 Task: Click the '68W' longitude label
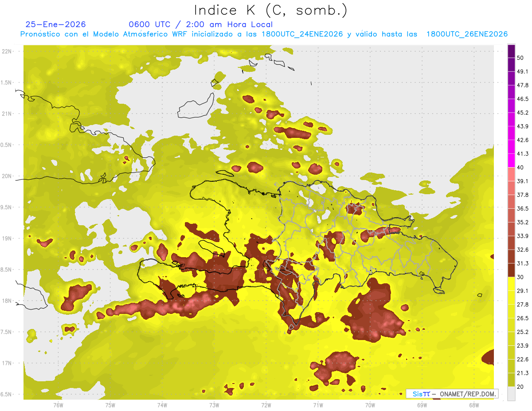click(474, 405)
